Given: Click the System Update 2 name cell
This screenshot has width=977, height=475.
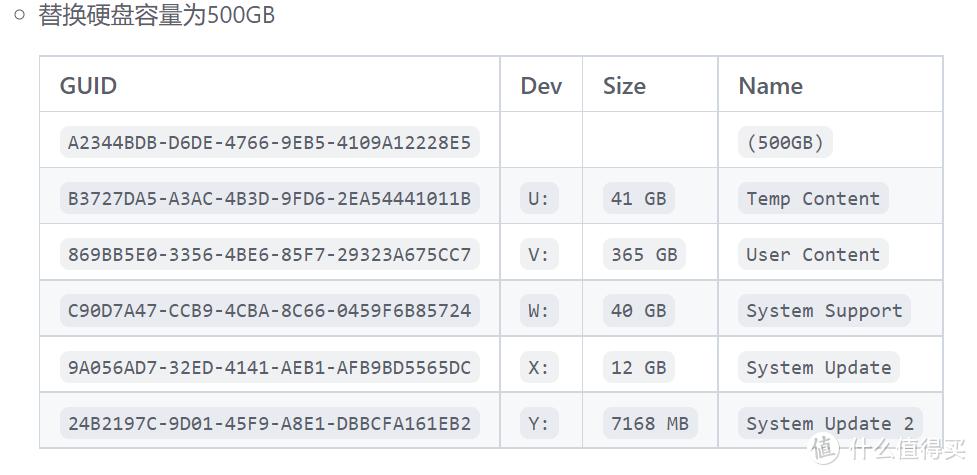Looking at the screenshot, I should click(x=830, y=423).
